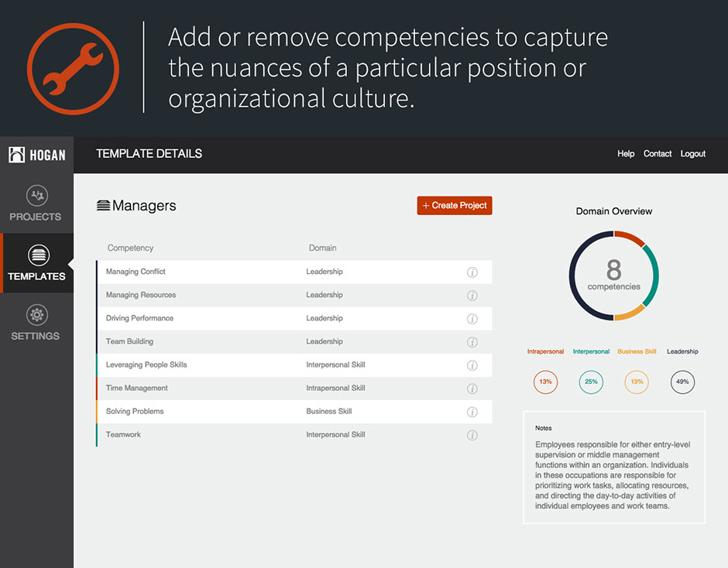Click the 13% Intrapersonal circle
The image size is (728, 568).
[545, 382]
